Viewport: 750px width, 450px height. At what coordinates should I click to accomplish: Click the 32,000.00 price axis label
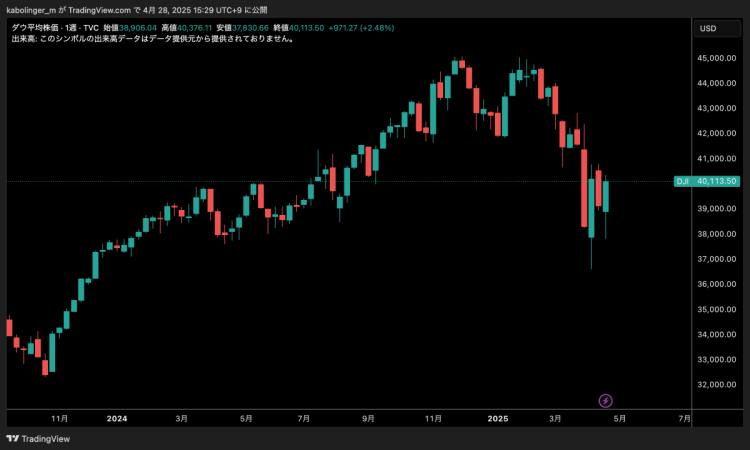[717, 384]
